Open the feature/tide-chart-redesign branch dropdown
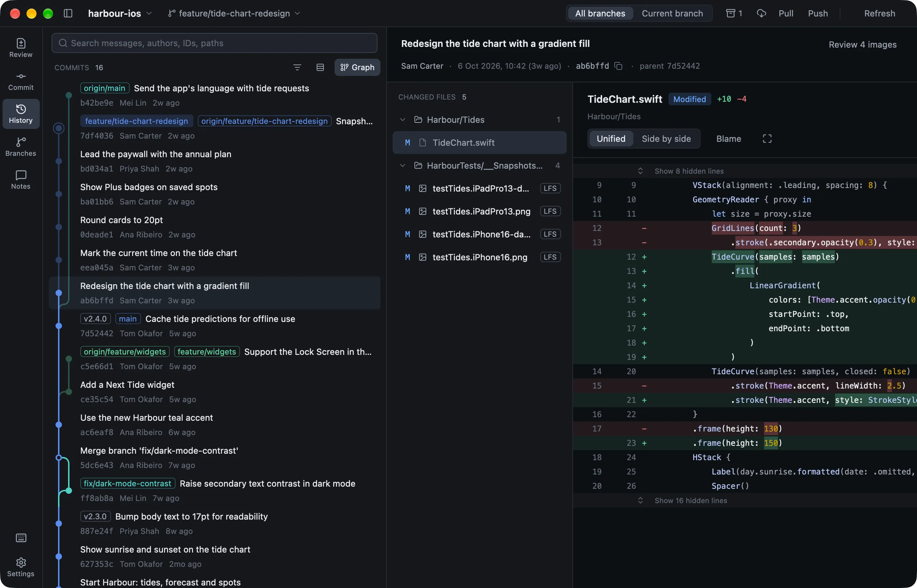 tap(234, 13)
